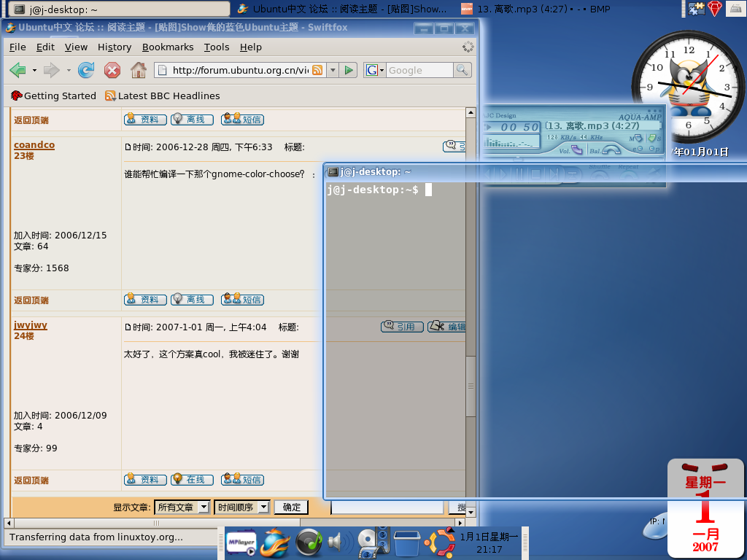Screen dimensions: 747x560
Task: Open the Tools menu
Action: [217, 47]
